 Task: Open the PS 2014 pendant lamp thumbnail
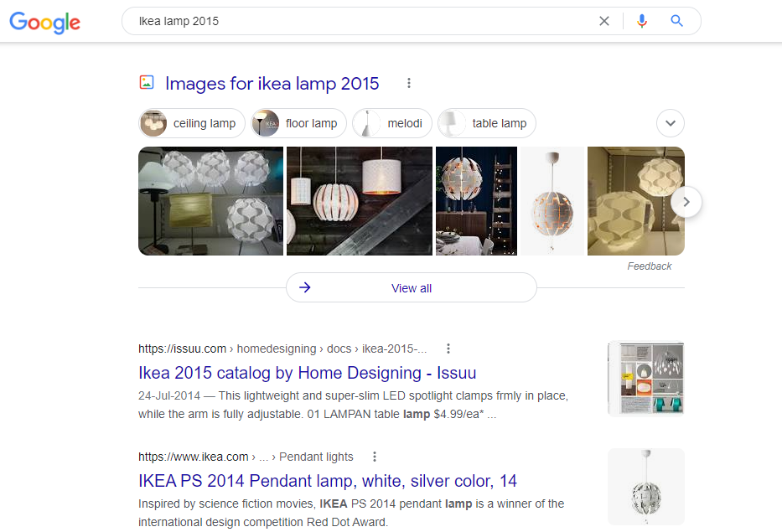click(646, 487)
